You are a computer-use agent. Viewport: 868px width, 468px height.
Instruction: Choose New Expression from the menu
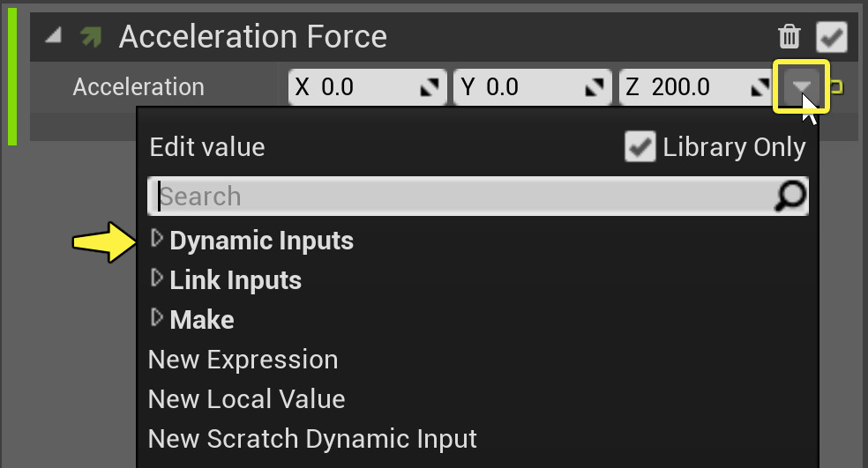[x=243, y=360]
